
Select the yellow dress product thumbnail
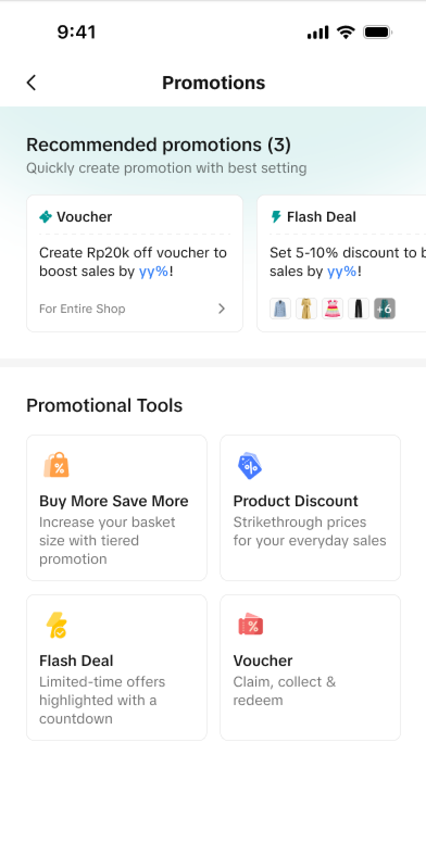click(306, 309)
